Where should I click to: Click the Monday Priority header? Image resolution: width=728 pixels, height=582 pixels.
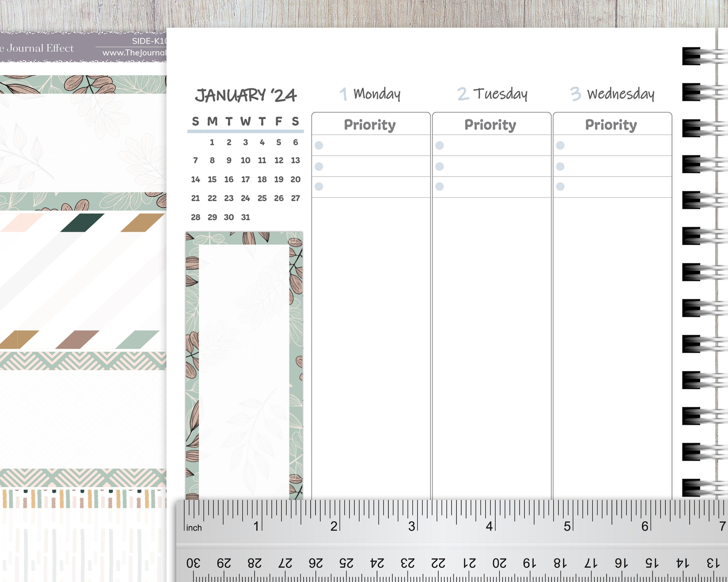click(370, 124)
